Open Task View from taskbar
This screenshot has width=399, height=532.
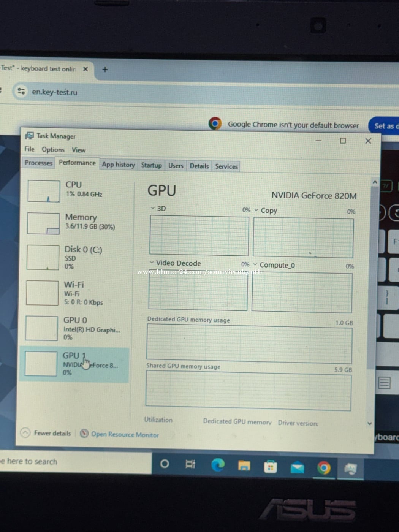coord(190,464)
